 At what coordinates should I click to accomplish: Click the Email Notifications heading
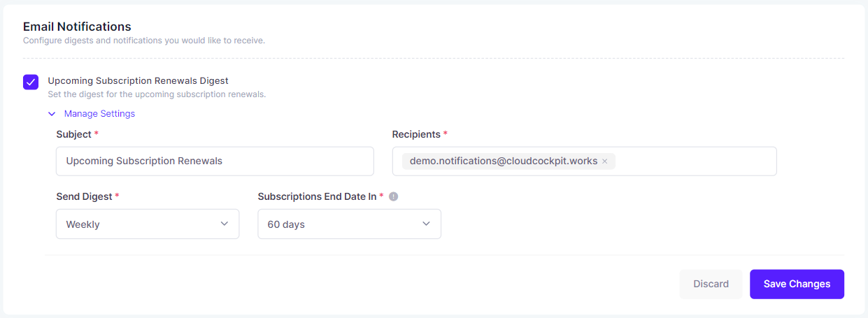coord(77,27)
